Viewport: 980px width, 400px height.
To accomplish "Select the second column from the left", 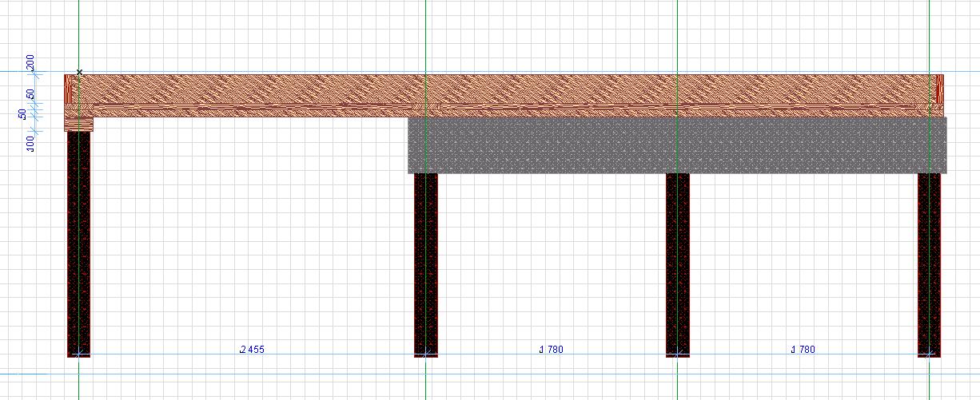I will click(426, 264).
